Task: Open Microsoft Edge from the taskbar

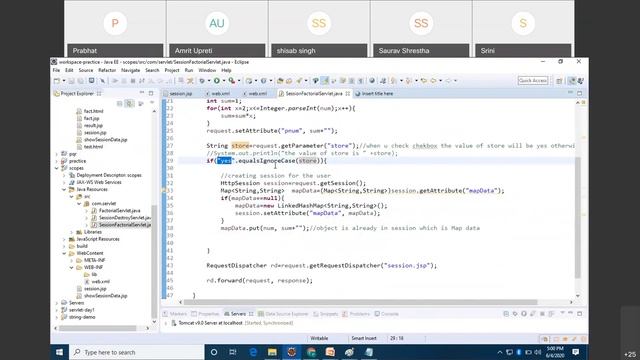Action: click(x=253, y=352)
